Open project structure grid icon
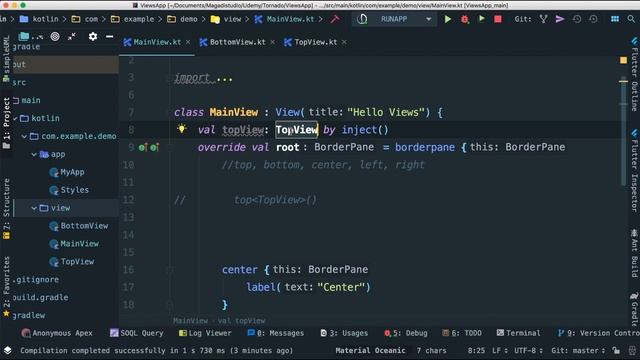The image size is (640, 360). tap(615, 19)
